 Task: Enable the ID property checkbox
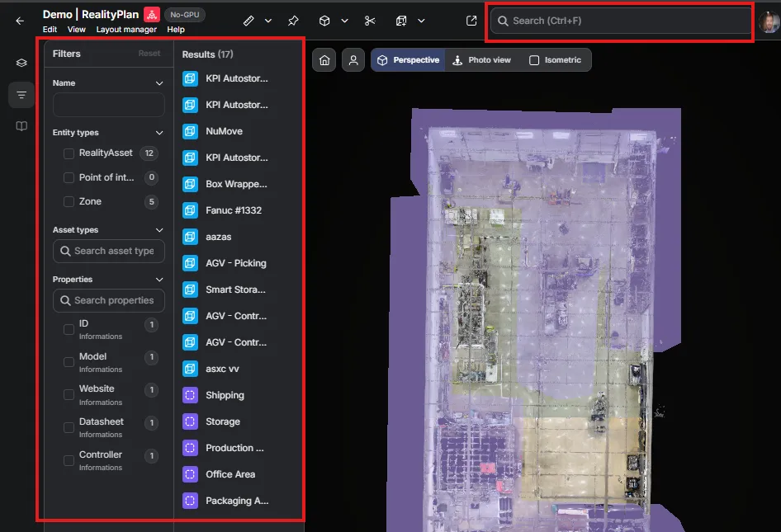click(69, 329)
